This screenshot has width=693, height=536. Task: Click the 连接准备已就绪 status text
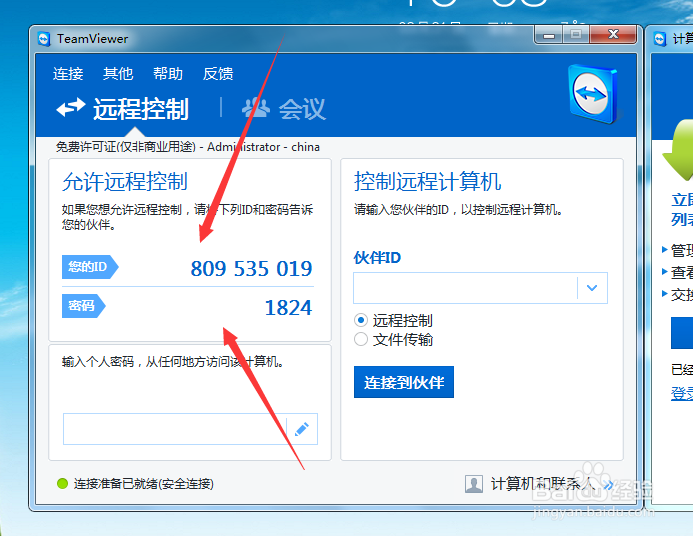point(144,484)
